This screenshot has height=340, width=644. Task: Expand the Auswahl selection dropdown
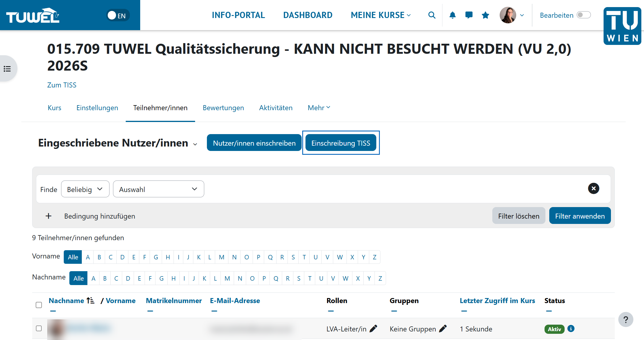pyautogui.click(x=158, y=189)
